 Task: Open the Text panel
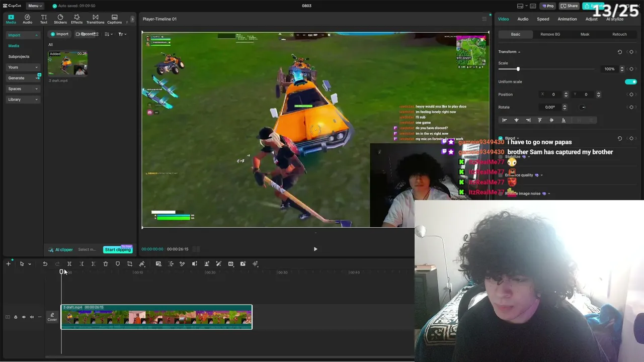pyautogui.click(x=44, y=19)
